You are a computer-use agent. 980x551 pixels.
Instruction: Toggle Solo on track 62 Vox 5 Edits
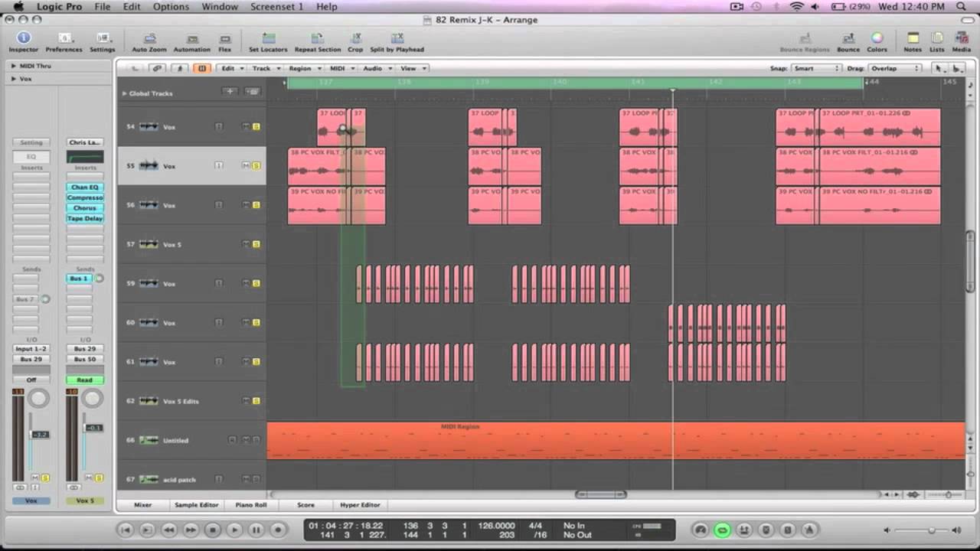click(256, 401)
